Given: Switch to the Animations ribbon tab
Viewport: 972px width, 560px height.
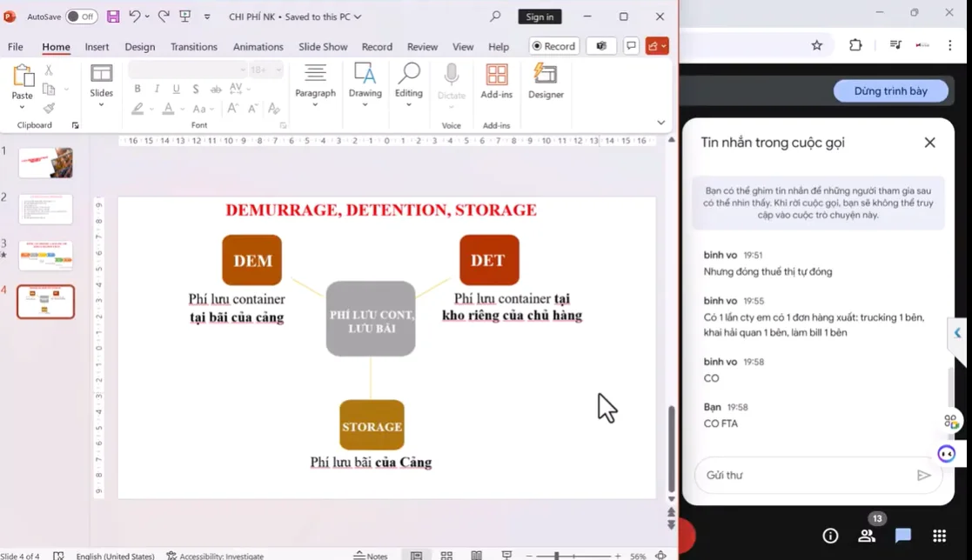Looking at the screenshot, I should (258, 47).
